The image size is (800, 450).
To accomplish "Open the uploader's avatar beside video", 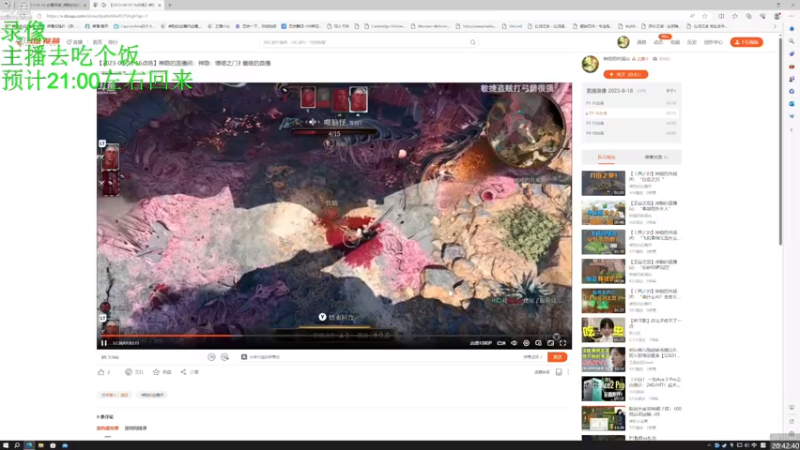I will (x=590, y=64).
